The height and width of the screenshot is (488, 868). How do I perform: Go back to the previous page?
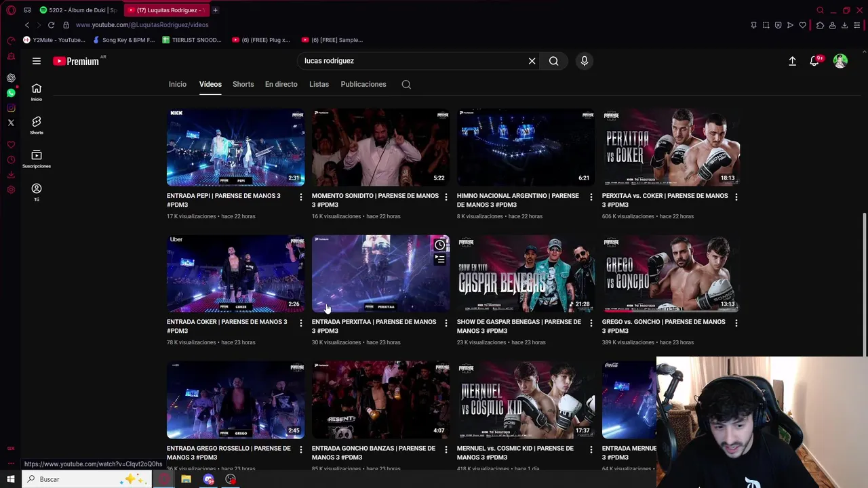pyautogui.click(x=27, y=25)
